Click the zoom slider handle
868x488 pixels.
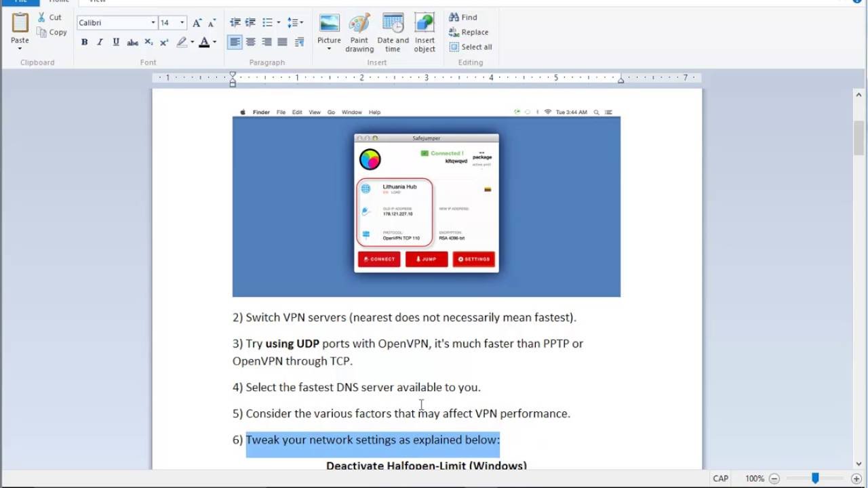(815, 479)
